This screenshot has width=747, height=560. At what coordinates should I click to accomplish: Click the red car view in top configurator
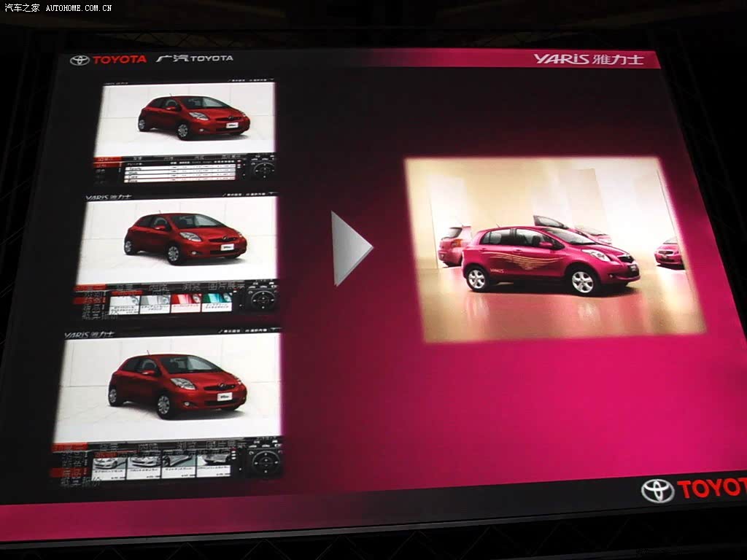[186, 117]
